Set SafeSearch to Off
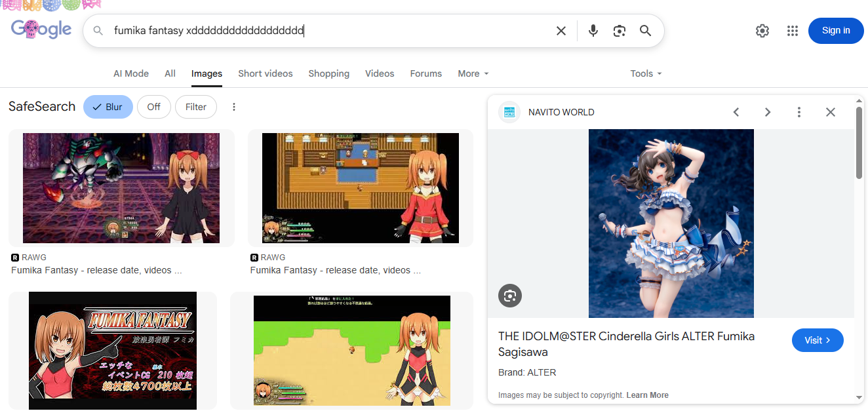This screenshot has height=411, width=868. point(154,107)
